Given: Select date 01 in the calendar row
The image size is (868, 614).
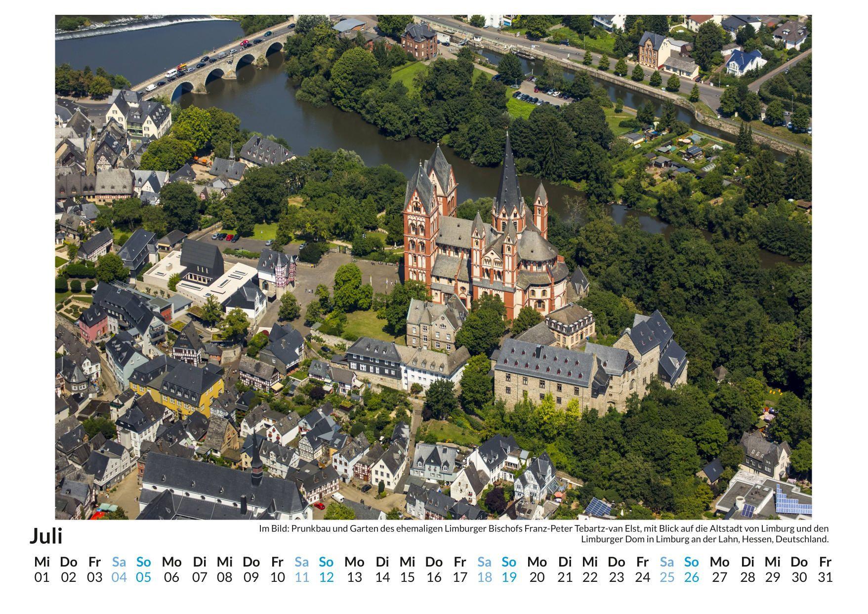Looking at the screenshot, I should (x=42, y=577).
